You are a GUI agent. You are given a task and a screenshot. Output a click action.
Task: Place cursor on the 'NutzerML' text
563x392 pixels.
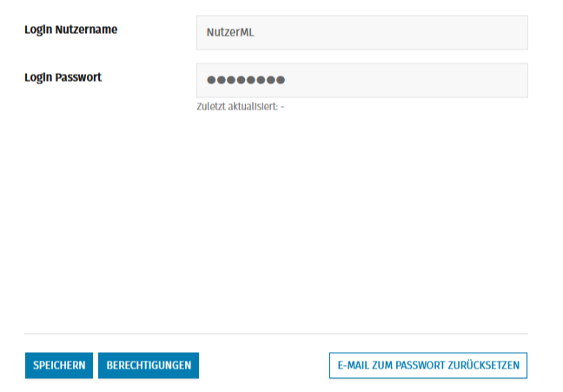(x=230, y=33)
